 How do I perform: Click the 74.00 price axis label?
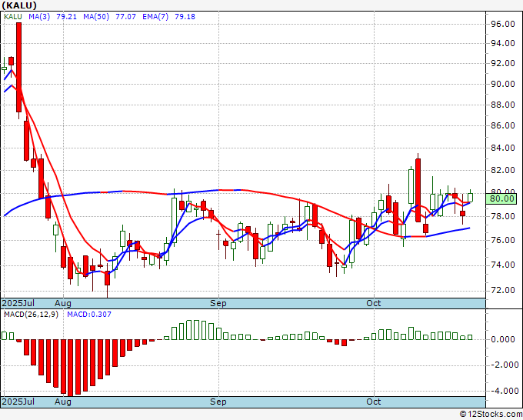pyautogui.click(x=503, y=265)
